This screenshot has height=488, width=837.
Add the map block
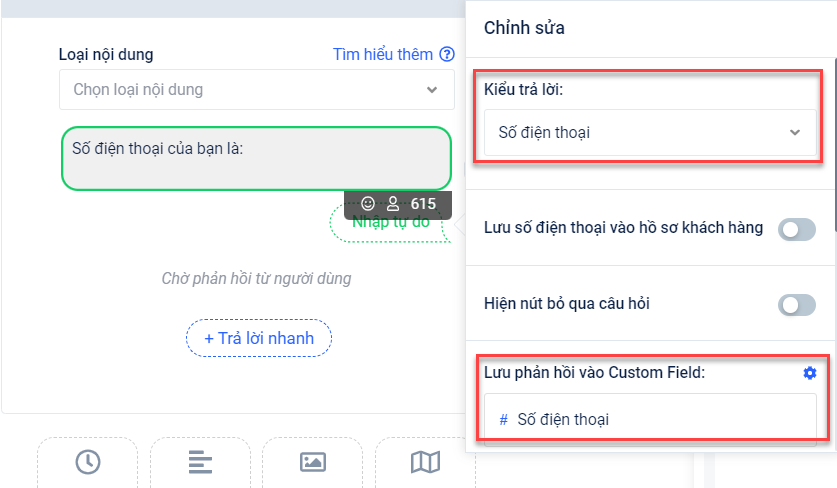425,462
